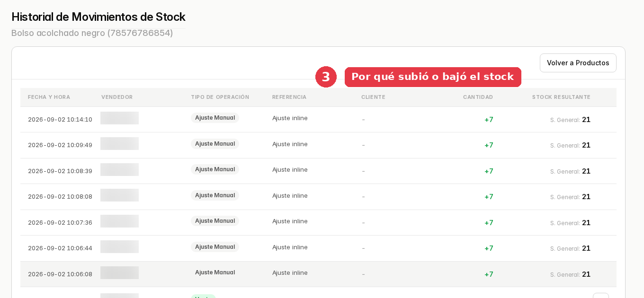Click S. General: 21 in the 10:06:08 row
This screenshot has width=644, height=298.
click(x=570, y=274)
